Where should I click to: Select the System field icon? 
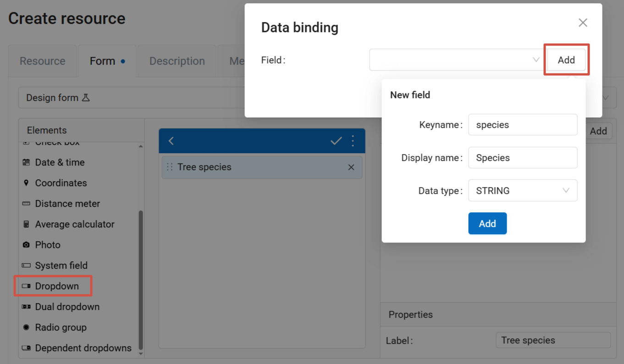coord(26,265)
